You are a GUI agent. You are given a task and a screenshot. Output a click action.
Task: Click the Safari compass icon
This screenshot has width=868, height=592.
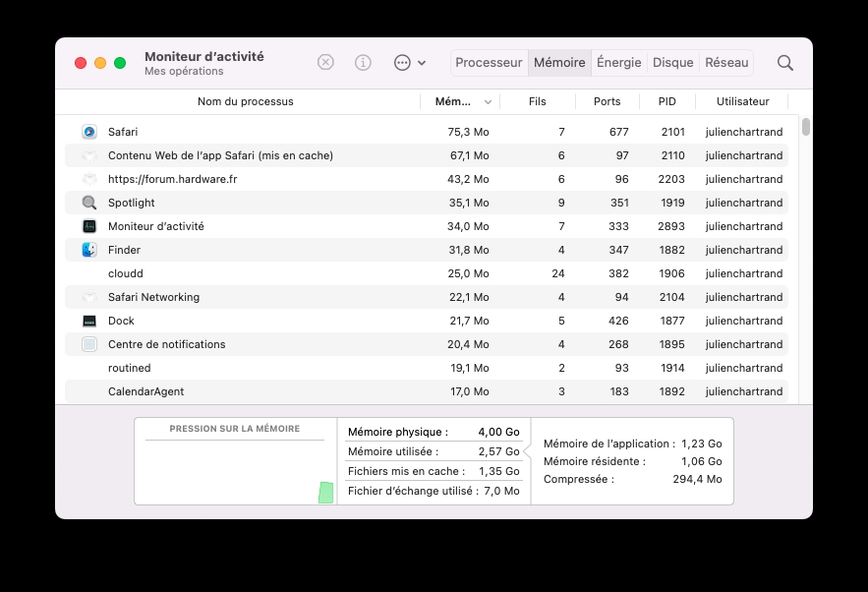89,132
